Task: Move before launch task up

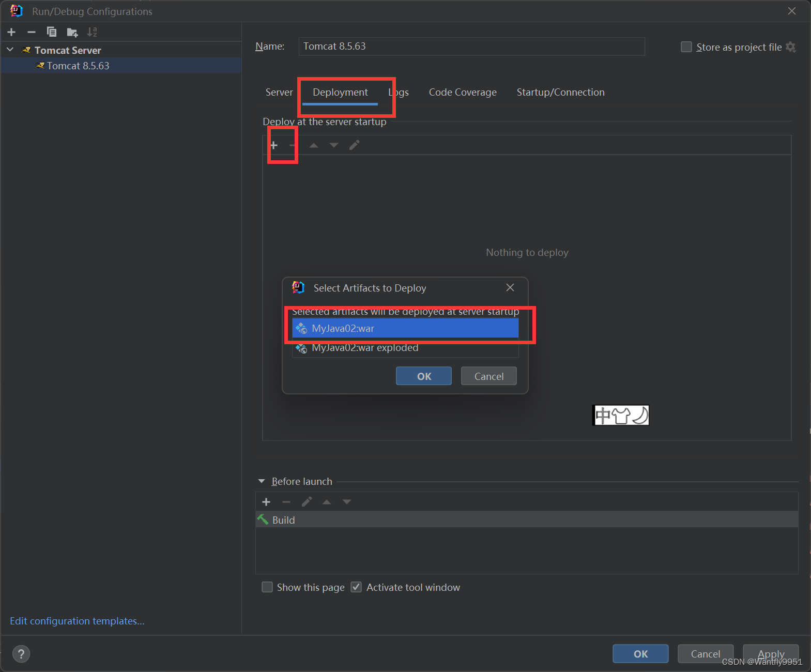Action: click(327, 502)
